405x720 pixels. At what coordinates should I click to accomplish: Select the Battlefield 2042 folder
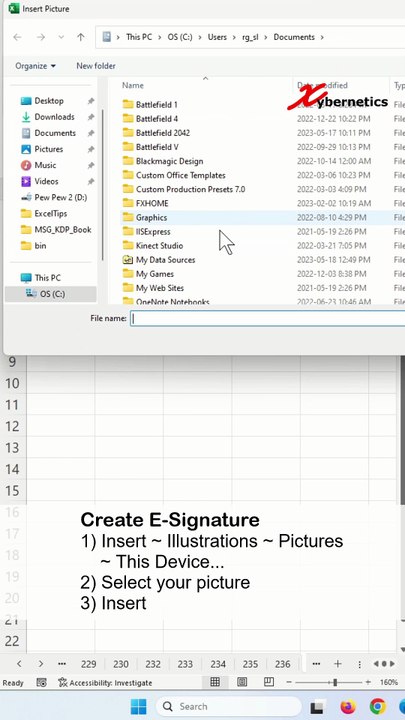pos(163,133)
